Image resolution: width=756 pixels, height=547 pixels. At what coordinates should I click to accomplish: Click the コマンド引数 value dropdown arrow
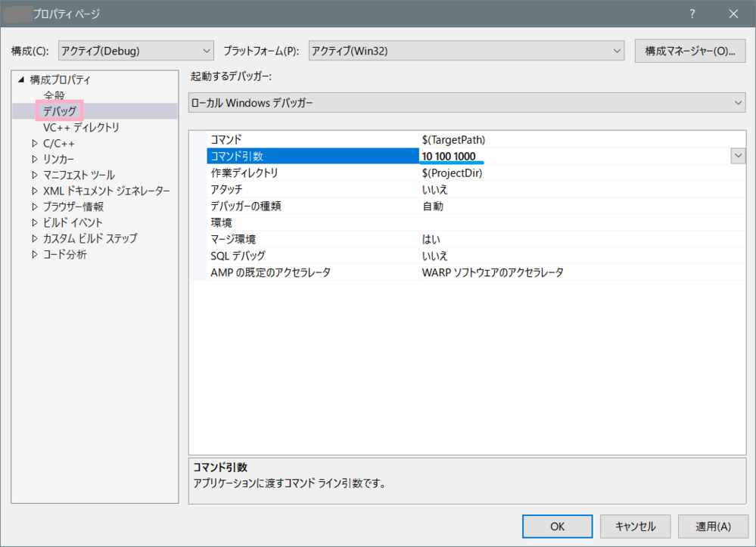(738, 156)
